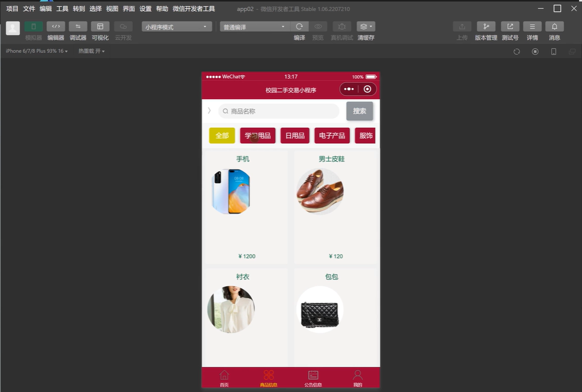This screenshot has height=392, width=582.
Task: Open the visualization panel icon
Action: click(100, 27)
